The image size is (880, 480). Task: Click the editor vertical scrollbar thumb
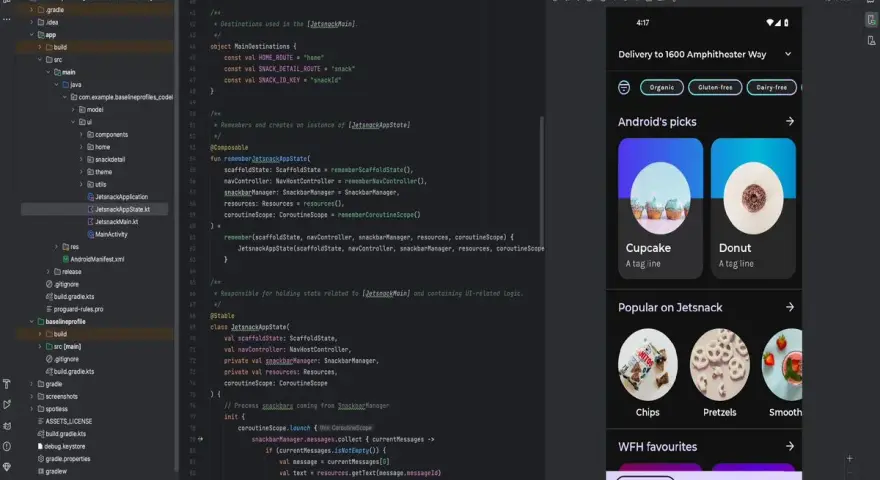pyautogui.click(x=542, y=180)
